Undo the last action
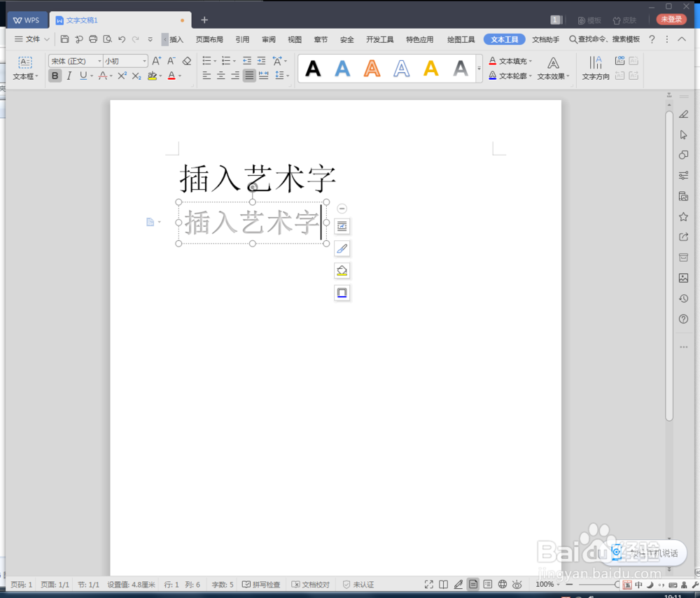The width and height of the screenshot is (700, 598). coord(122,39)
